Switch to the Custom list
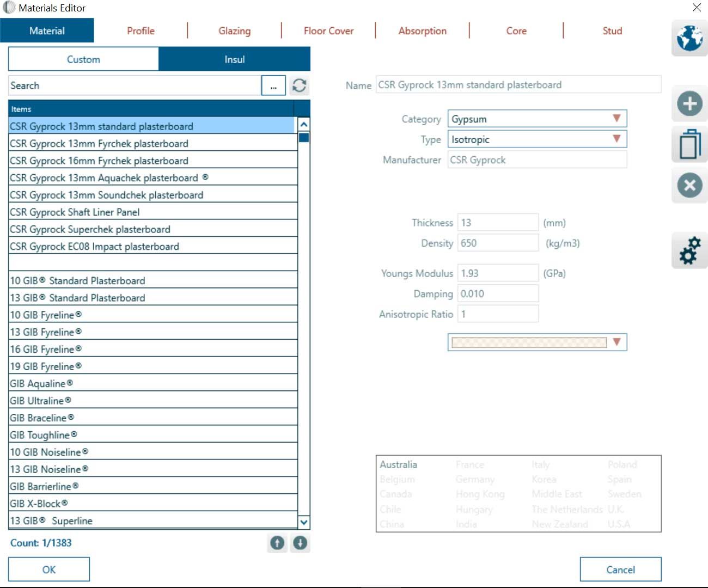Viewport: 708px width, 588px height. 83,59
